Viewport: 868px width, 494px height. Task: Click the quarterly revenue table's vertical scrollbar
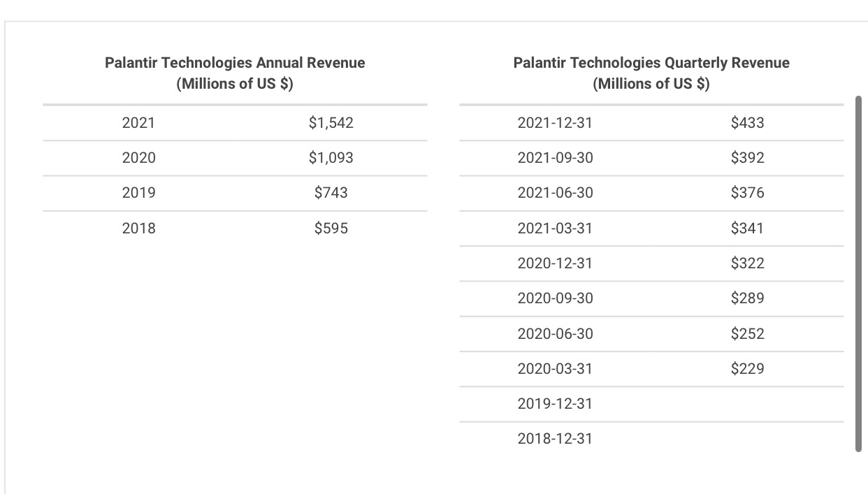(858, 274)
